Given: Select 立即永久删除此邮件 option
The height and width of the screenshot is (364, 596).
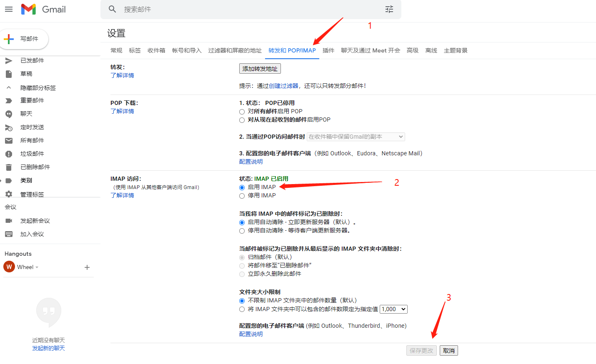Looking at the screenshot, I should coord(242,274).
